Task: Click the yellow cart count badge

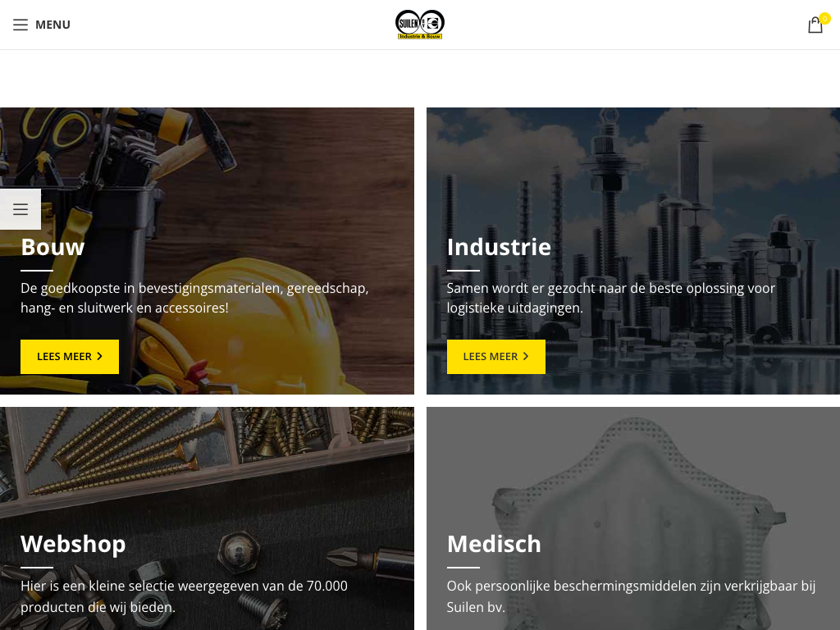Action: [x=824, y=19]
